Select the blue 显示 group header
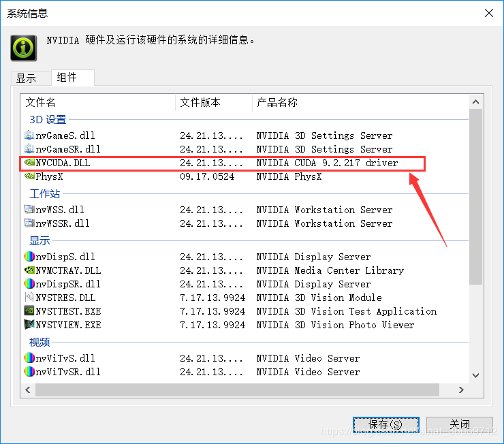Screen dimensions: 504x444 pos(40,240)
